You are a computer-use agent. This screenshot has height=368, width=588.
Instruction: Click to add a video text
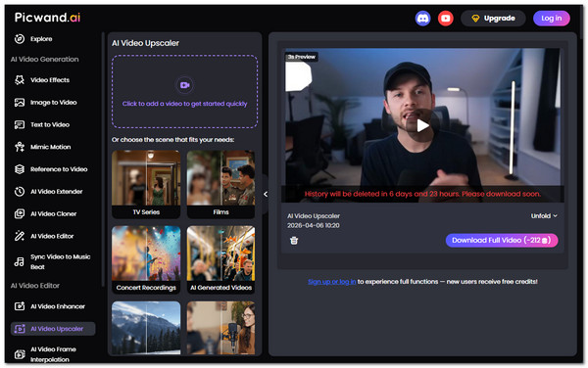point(184,104)
